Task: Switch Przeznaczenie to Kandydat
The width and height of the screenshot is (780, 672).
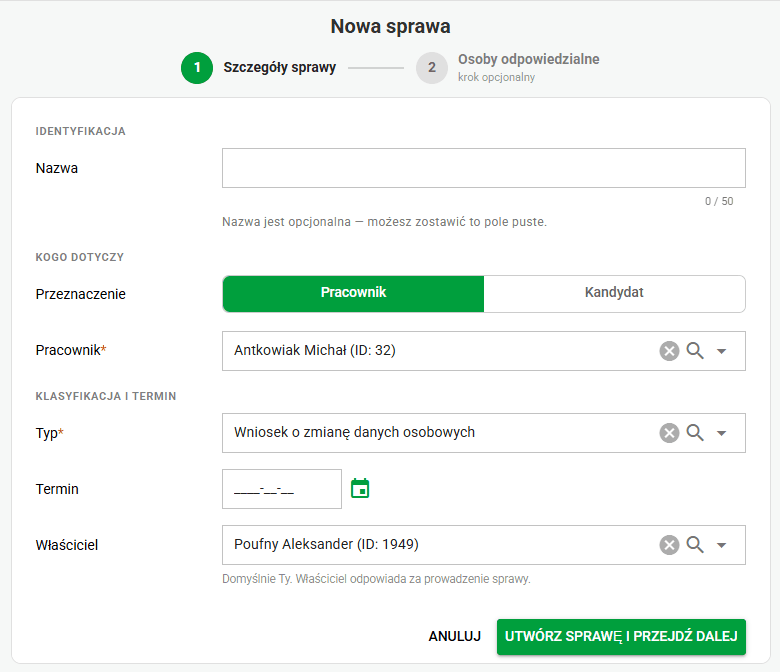Action: click(x=614, y=293)
